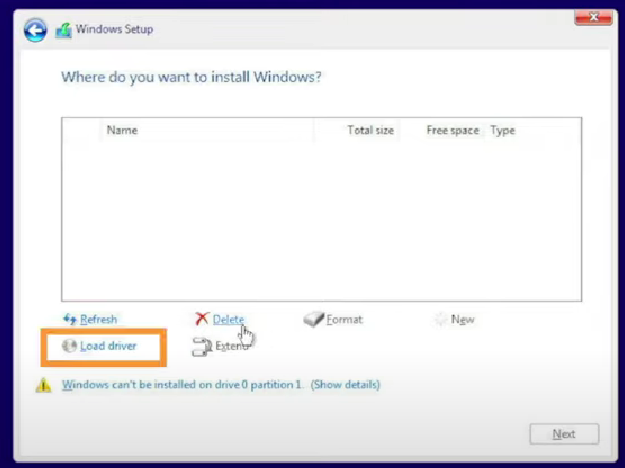Show details of the installation warning
The image size is (625, 468).
346,385
